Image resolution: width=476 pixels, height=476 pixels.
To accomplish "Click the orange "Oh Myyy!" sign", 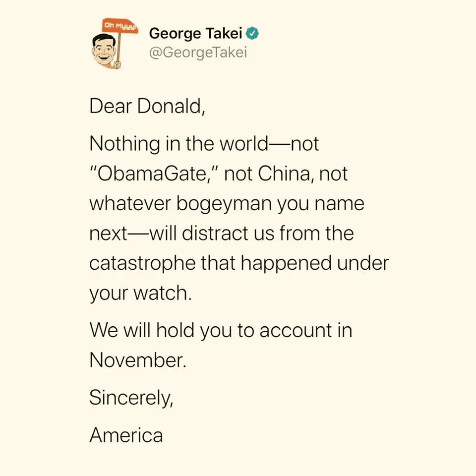I will (x=120, y=26).
